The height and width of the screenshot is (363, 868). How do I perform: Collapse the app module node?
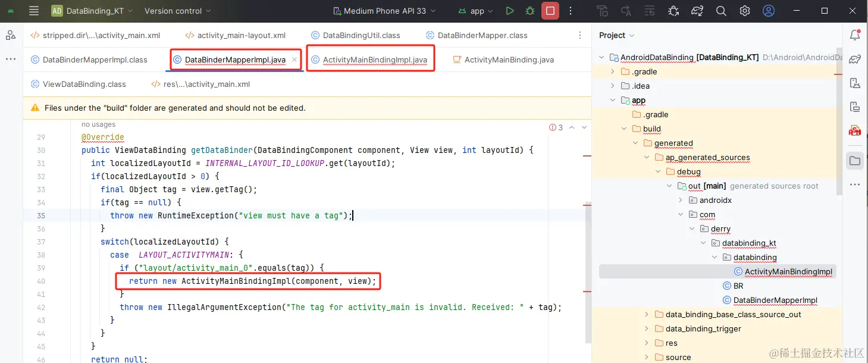click(x=613, y=100)
